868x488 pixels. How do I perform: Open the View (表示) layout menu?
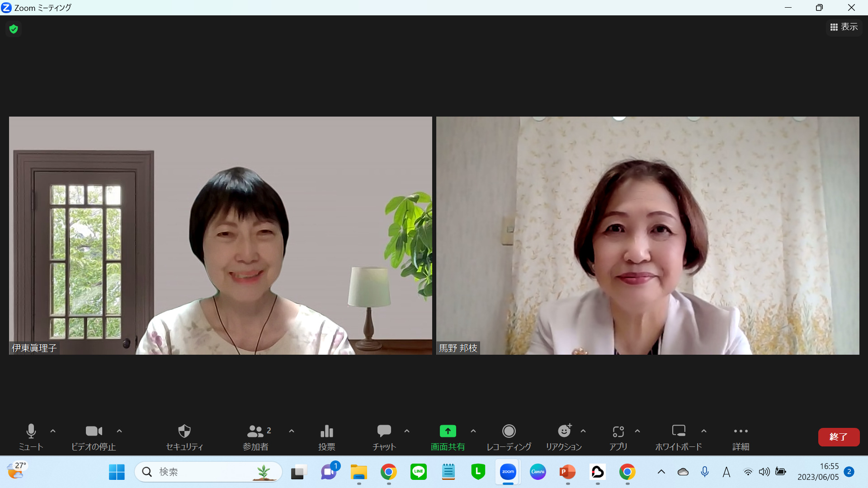tap(844, 27)
